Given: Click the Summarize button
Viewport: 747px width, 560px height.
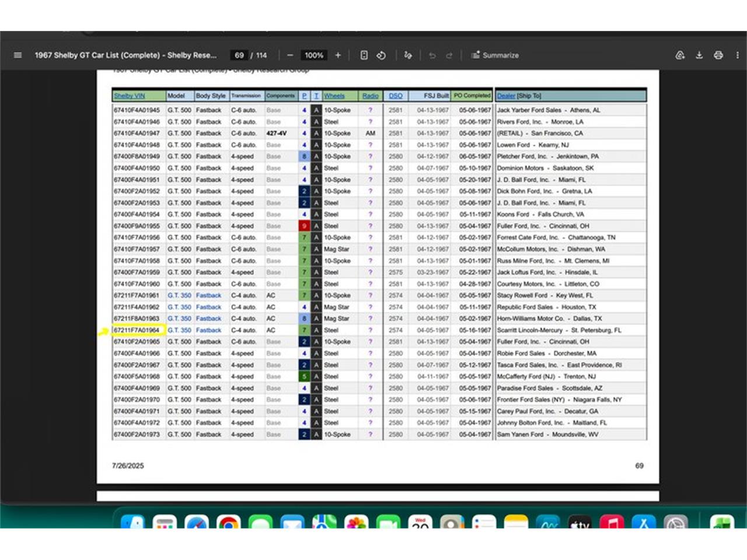Looking at the screenshot, I should (x=495, y=55).
